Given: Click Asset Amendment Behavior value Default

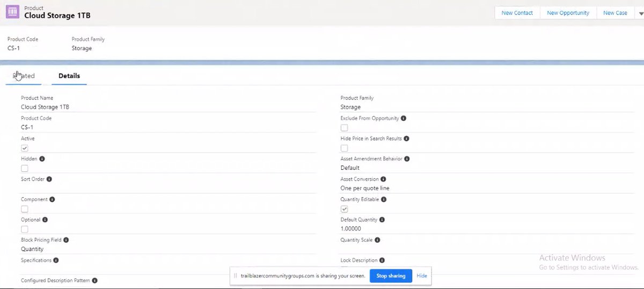Looking at the screenshot, I should [350, 168].
